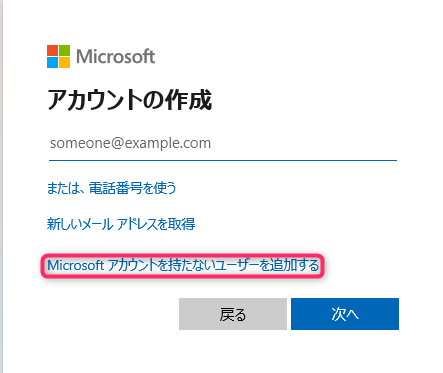
Task: Click the Microsoft wordmark text
Action: click(115, 56)
